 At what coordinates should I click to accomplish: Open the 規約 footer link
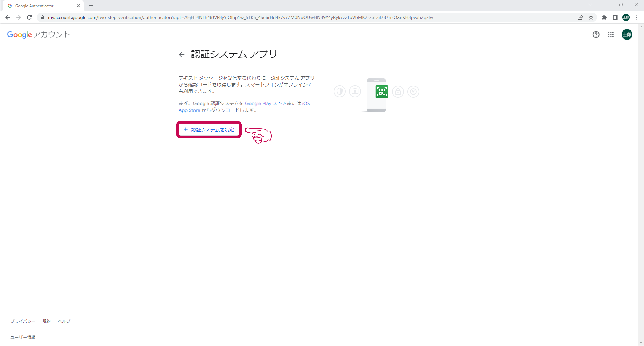(x=47, y=321)
